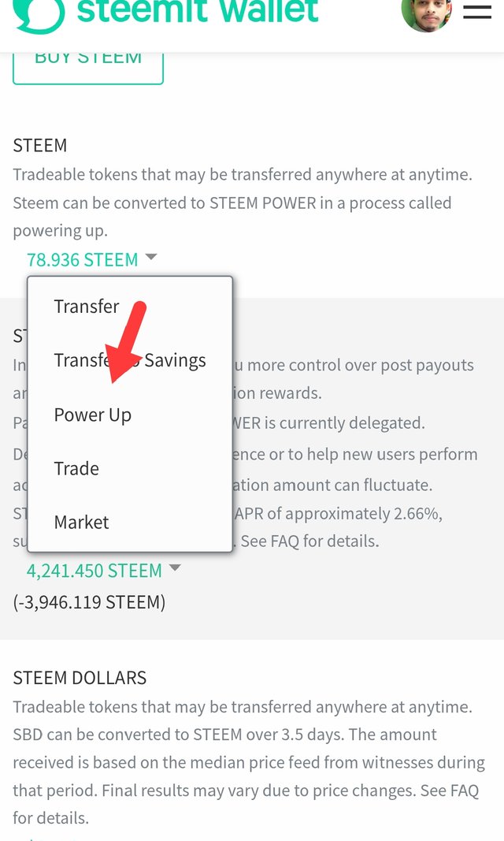
Task: Expand the 4,241.450 STEEM power dropdown
Action: point(94,570)
